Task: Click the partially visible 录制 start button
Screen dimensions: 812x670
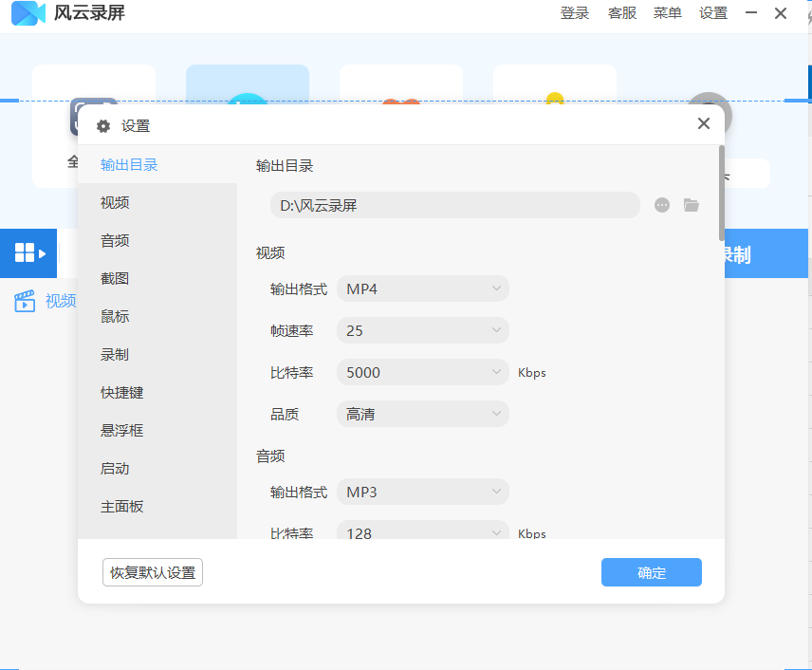Action: pyautogui.click(x=766, y=253)
